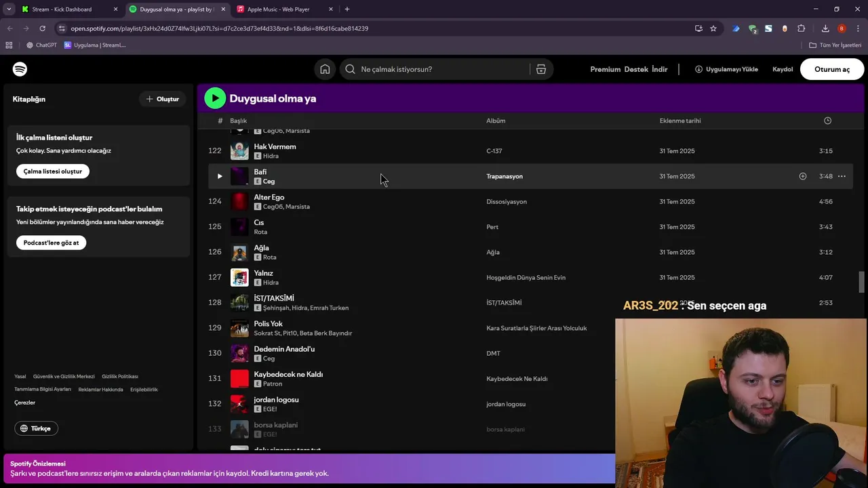Screen dimensions: 868x488
Task: Open the Chrome three-dot menu
Action: click(859, 28)
